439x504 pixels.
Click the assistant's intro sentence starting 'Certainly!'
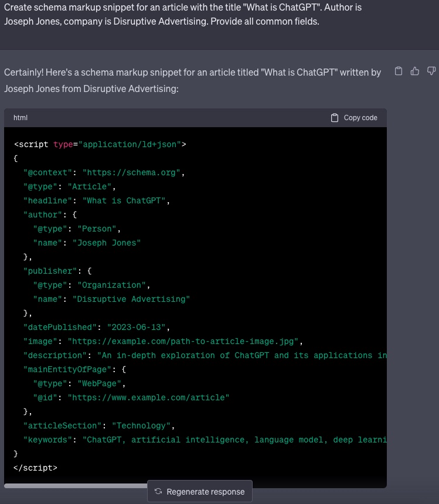pos(192,80)
